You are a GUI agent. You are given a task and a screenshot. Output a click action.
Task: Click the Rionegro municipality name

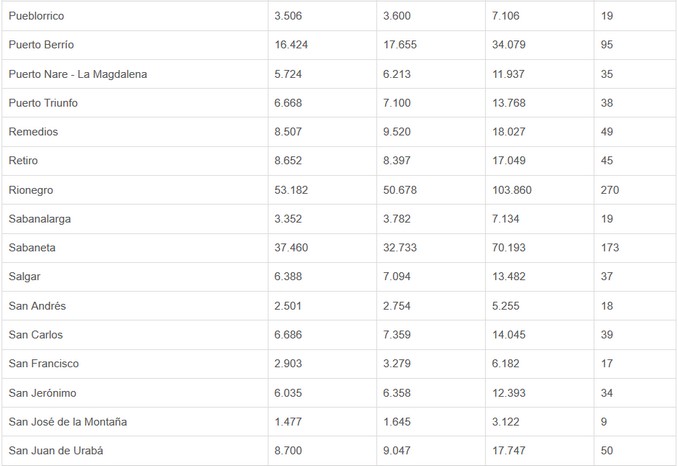33,190
